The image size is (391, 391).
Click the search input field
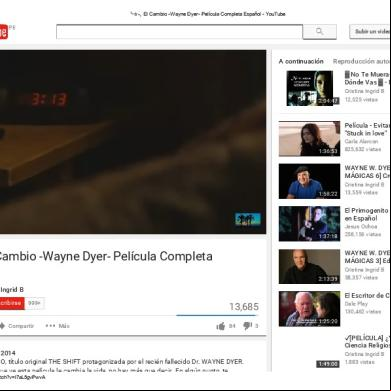coord(179,32)
